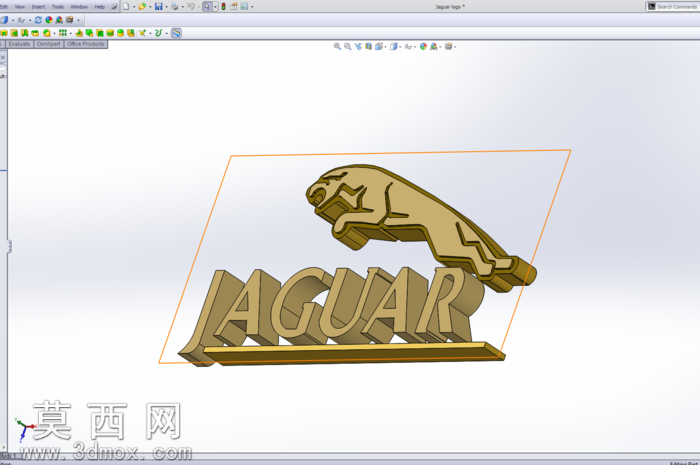Expand the Save dropdown arrow
Screen dimensions: 700x465
tap(167, 7)
